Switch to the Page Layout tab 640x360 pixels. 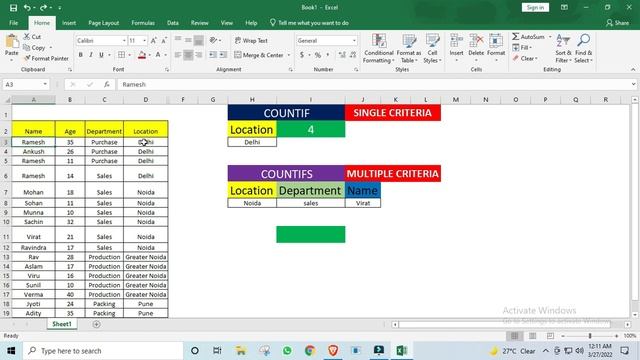point(104,23)
